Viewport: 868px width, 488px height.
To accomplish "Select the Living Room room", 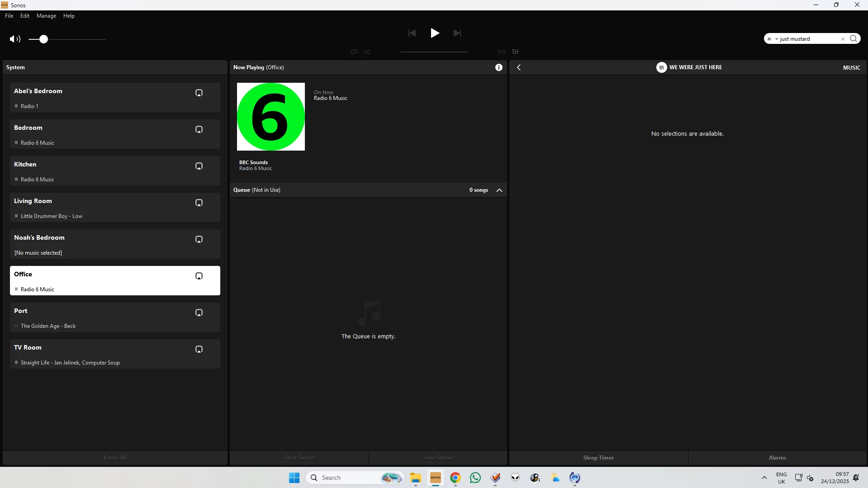I will pyautogui.click(x=115, y=207).
